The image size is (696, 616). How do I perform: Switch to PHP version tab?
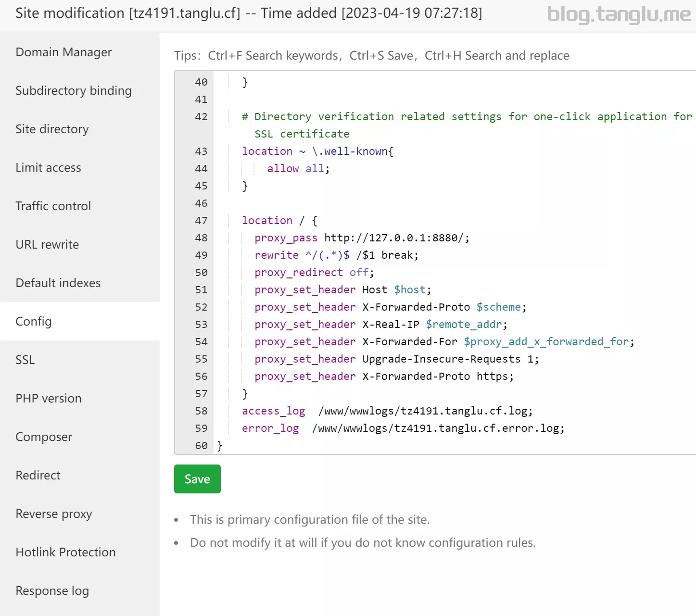48,398
